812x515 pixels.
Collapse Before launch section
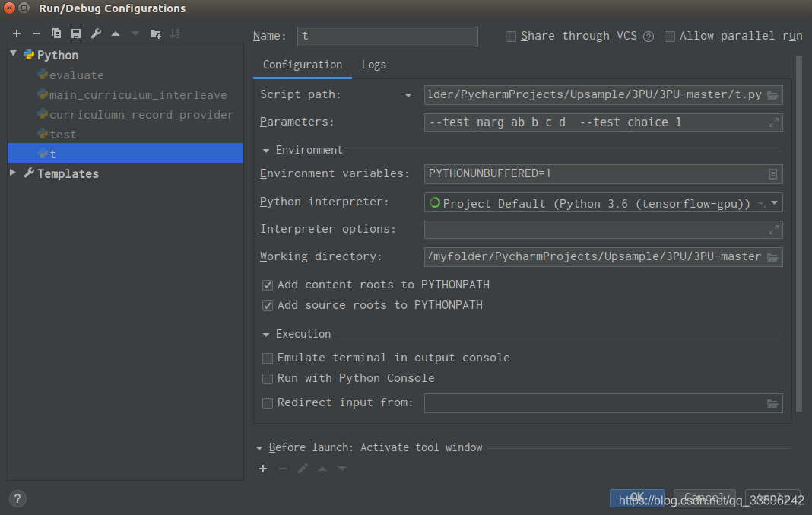[x=259, y=448]
